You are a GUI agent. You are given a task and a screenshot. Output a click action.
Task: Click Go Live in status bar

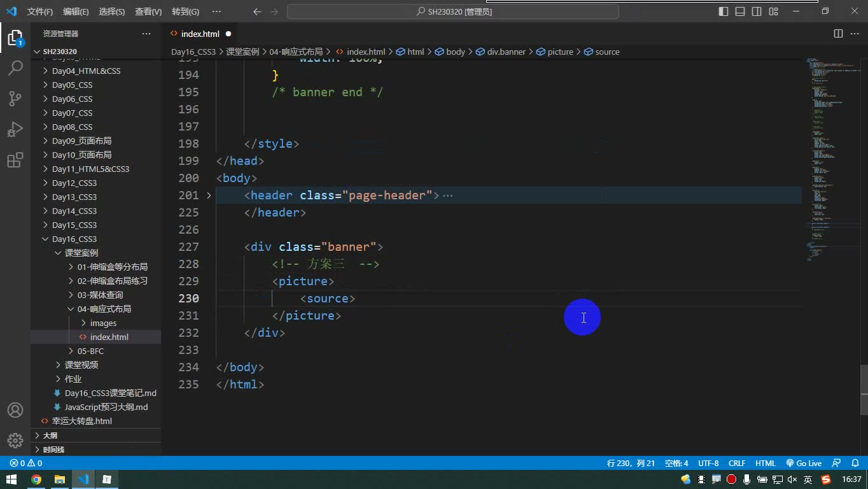pos(804,464)
